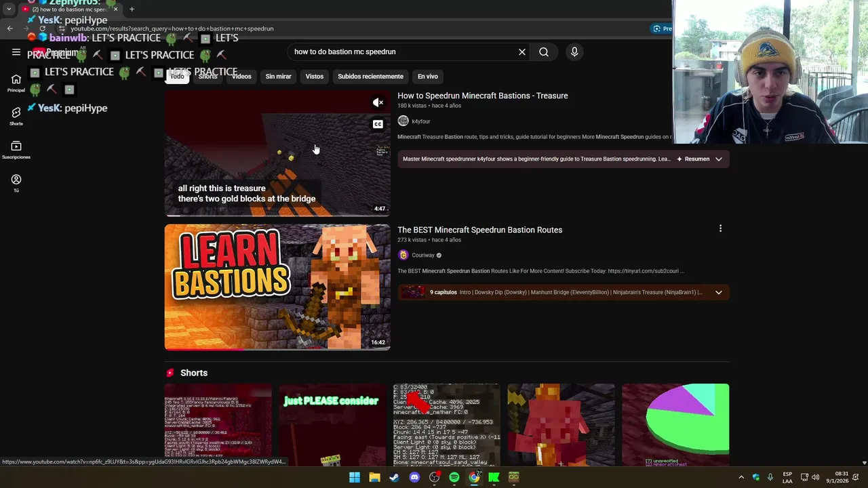The width and height of the screenshot is (868, 488).
Task: Open Couriway channel name link
Action: pos(423,256)
